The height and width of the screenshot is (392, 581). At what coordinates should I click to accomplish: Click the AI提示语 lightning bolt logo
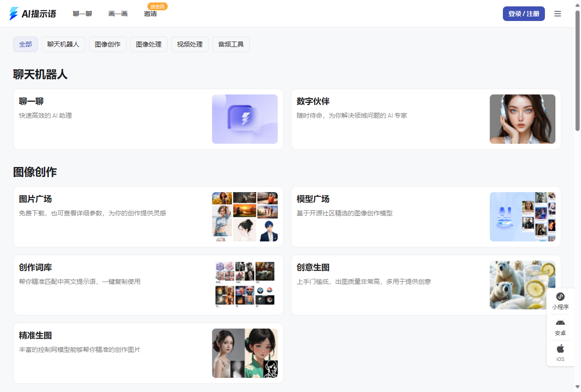[x=13, y=13]
